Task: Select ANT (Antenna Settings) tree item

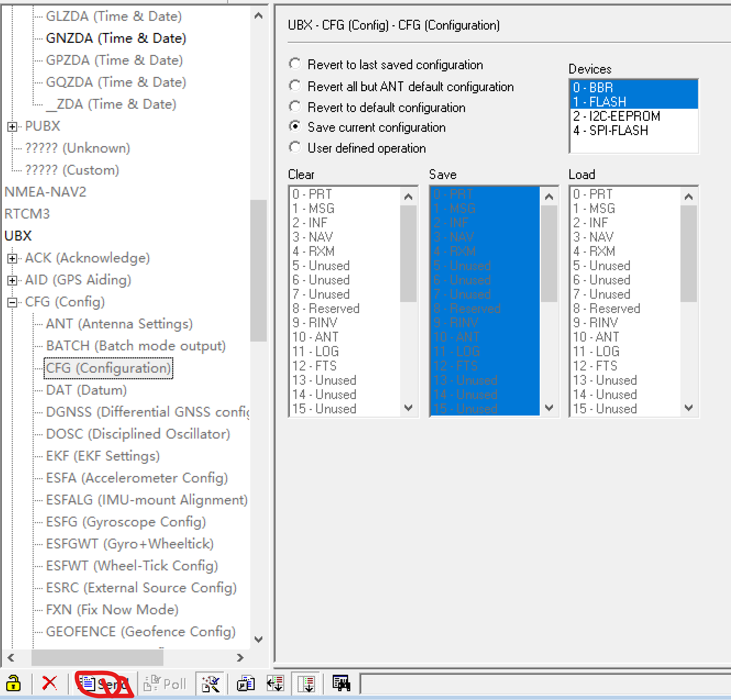Action: 119,324
